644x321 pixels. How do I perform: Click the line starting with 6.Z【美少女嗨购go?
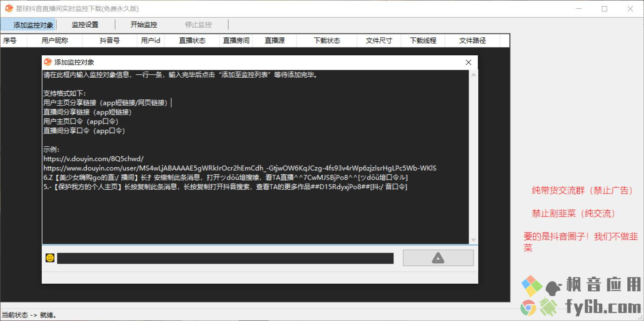tap(226, 177)
